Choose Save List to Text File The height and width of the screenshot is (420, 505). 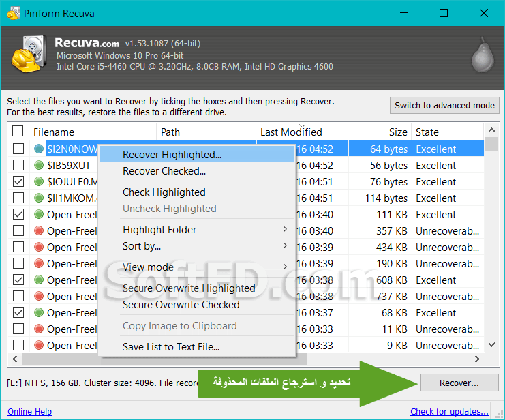[x=197, y=347]
